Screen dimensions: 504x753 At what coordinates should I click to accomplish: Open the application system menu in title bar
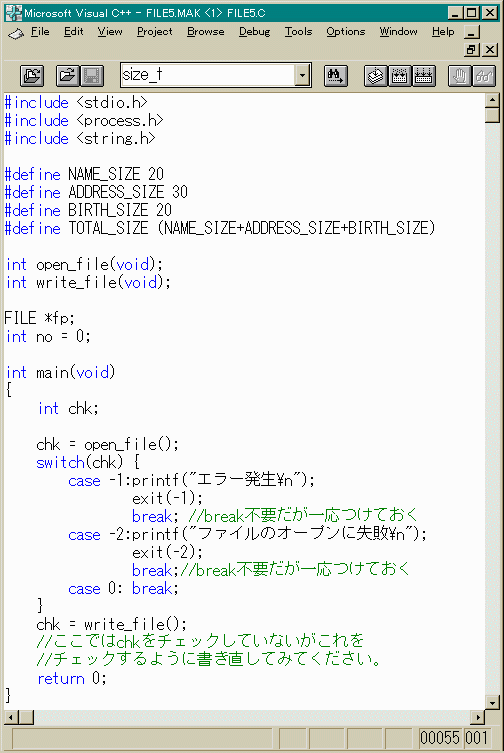[13, 13]
